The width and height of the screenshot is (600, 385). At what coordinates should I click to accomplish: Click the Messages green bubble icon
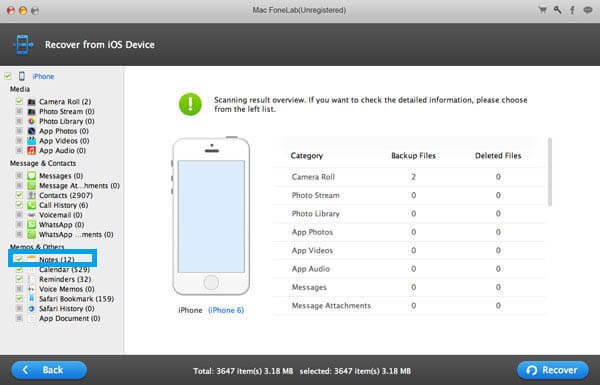tap(31, 176)
